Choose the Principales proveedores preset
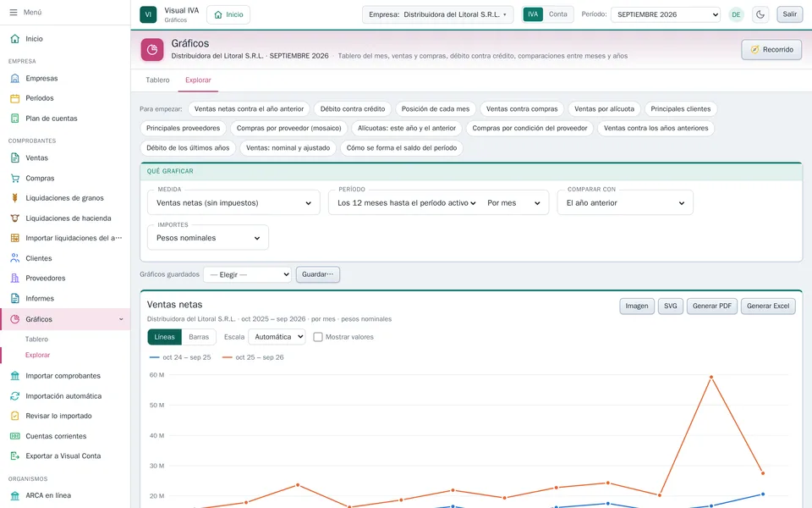This screenshot has height=508, width=812. point(183,128)
